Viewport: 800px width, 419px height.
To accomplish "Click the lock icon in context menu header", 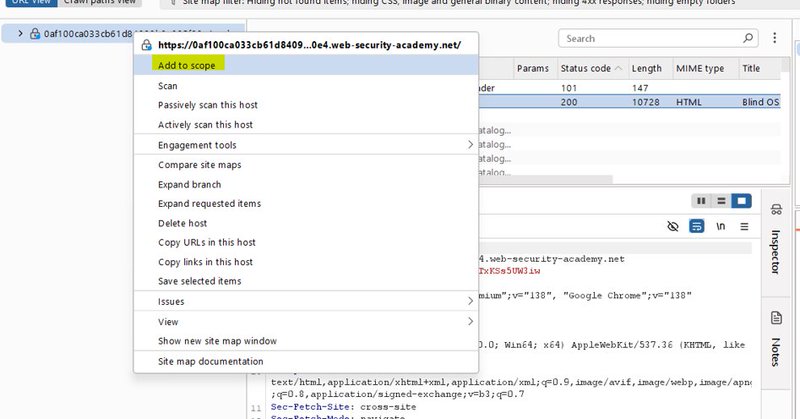I will point(146,45).
